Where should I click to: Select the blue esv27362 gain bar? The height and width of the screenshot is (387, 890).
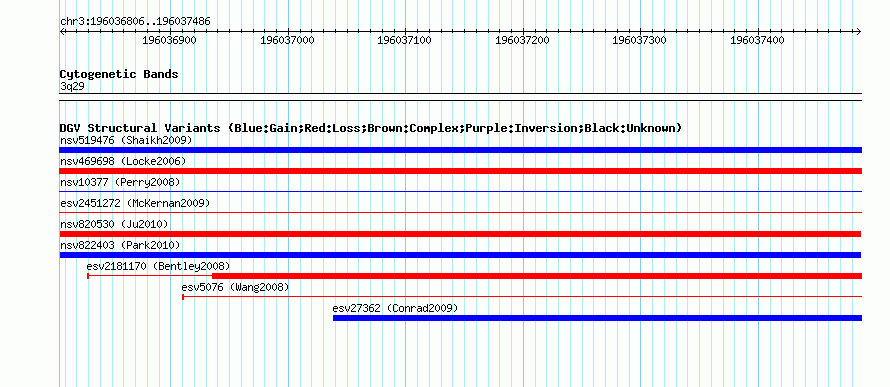597,318
